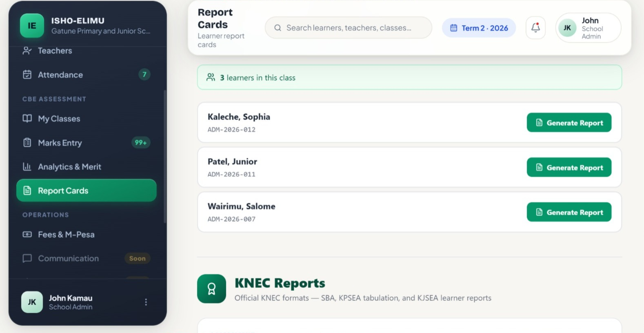Screen dimensions: 644x333
Task: Click the JK avatar in the top bar
Action: pos(567,28)
